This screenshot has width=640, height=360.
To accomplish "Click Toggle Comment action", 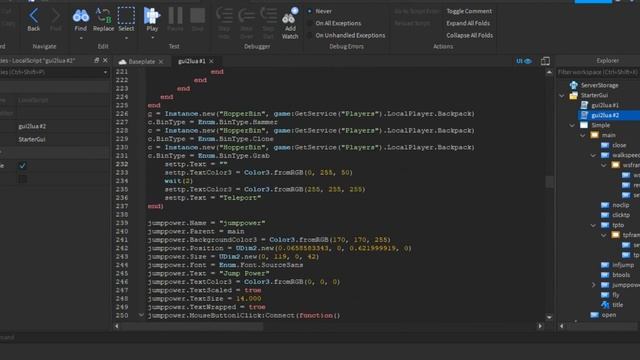I will (469, 11).
